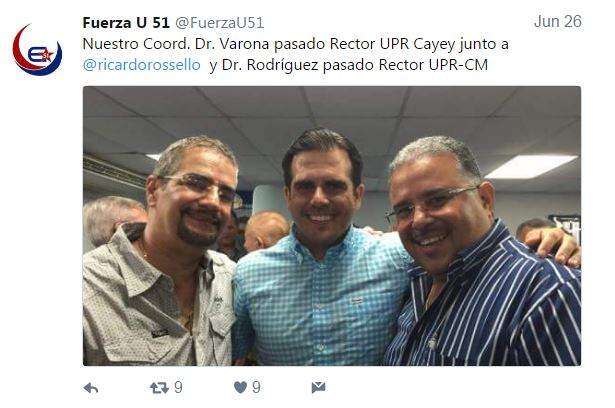Click the like count number 9
This screenshot has height=408, width=615.
pyautogui.click(x=256, y=388)
